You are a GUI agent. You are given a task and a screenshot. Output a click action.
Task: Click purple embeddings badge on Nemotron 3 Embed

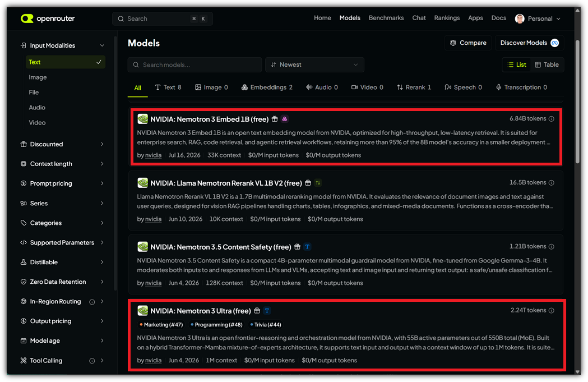[x=285, y=119]
